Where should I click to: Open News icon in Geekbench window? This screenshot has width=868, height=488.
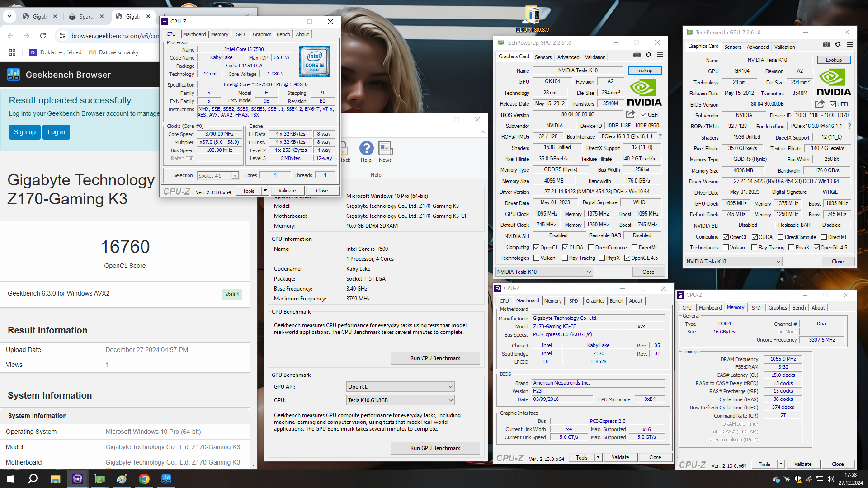tap(385, 152)
